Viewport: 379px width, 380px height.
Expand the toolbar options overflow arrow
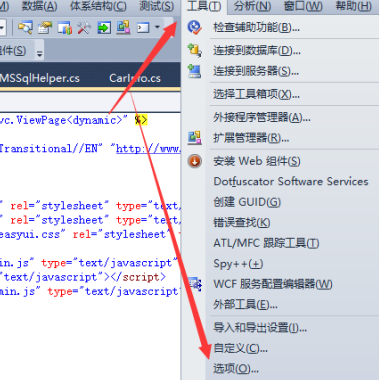click(40, 53)
